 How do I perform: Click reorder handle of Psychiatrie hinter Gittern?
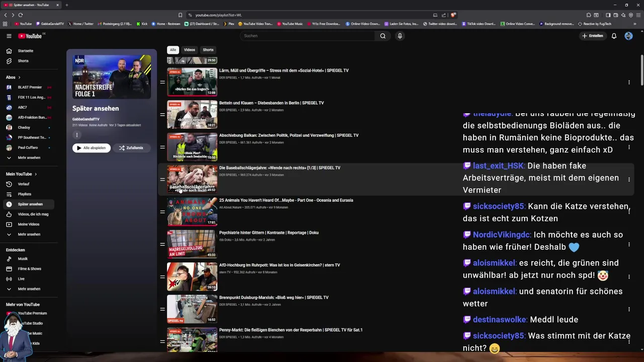click(x=163, y=244)
